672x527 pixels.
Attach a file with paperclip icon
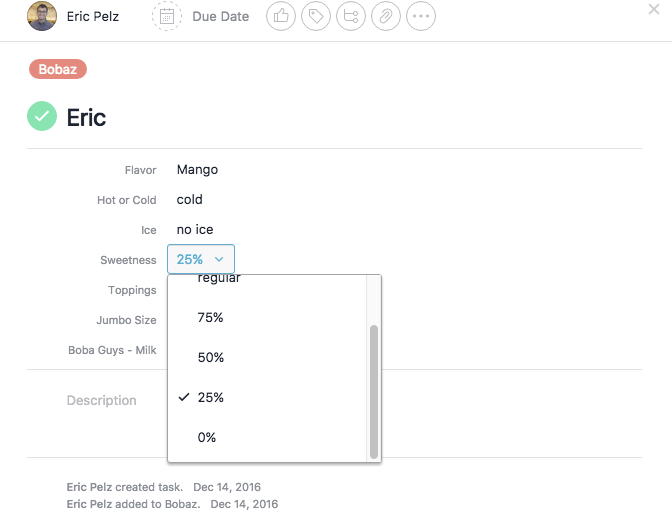(x=386, y=16)
